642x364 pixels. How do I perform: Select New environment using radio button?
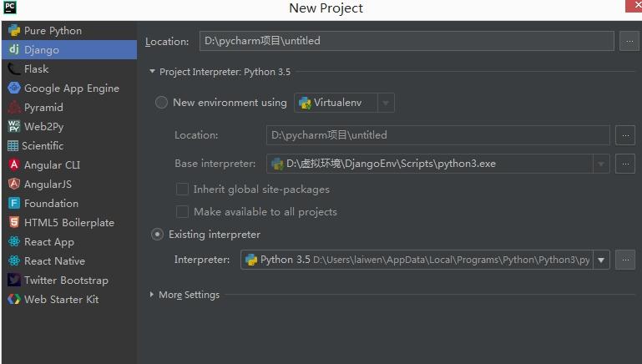point(161,103)
